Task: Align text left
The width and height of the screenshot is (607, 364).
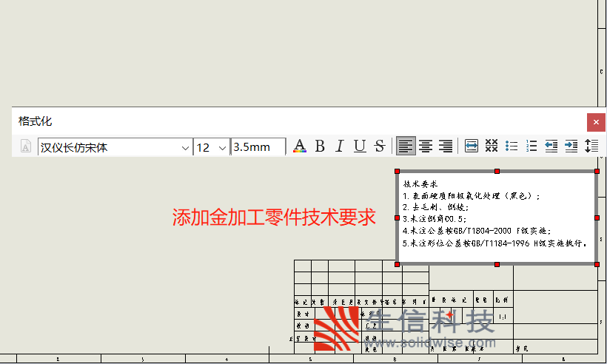Action: 406,146
